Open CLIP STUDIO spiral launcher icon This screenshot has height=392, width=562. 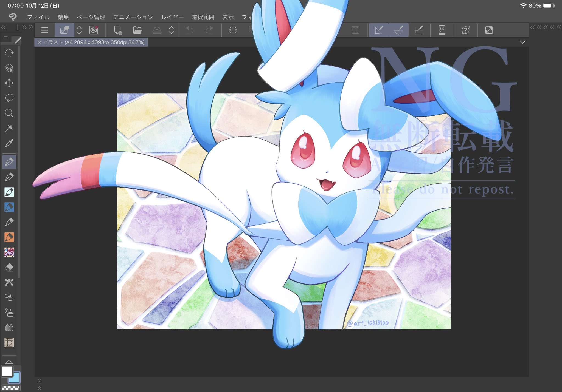(x=94, y=30)
